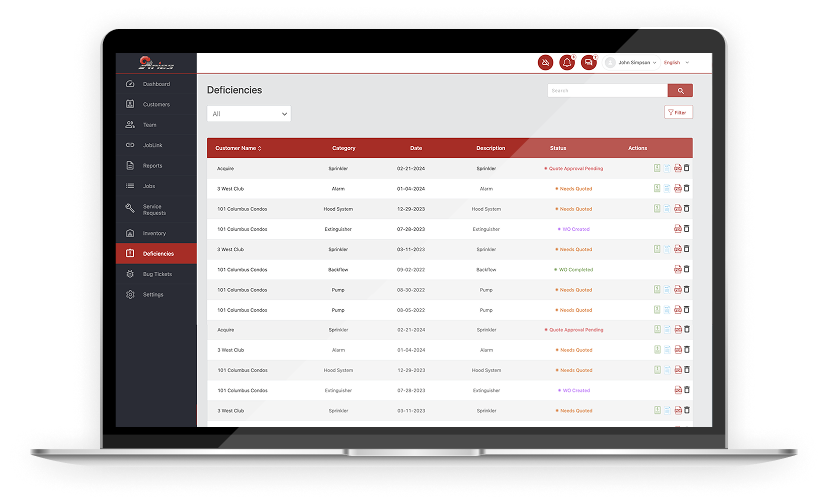Click into the Search input field
The height and width of the screenshot is (502, 828).
point(606,90)
